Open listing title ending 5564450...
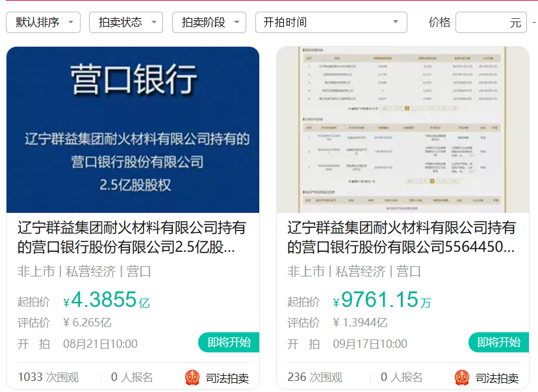538x392 pixels. (x=402, y=237)
